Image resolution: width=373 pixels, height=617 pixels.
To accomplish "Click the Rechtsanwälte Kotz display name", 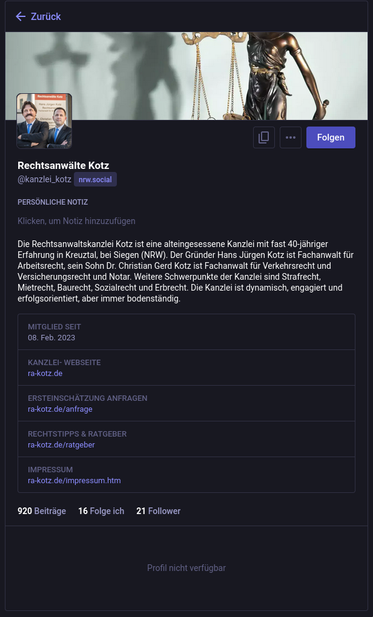I will pyautogui.click(x=63, y=165).
